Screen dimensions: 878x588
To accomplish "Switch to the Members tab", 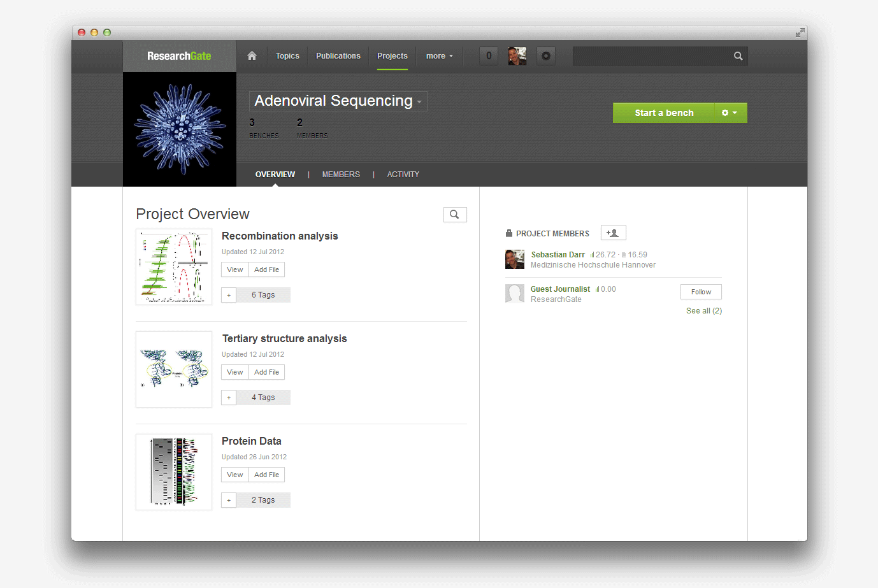I will [341, 175].
